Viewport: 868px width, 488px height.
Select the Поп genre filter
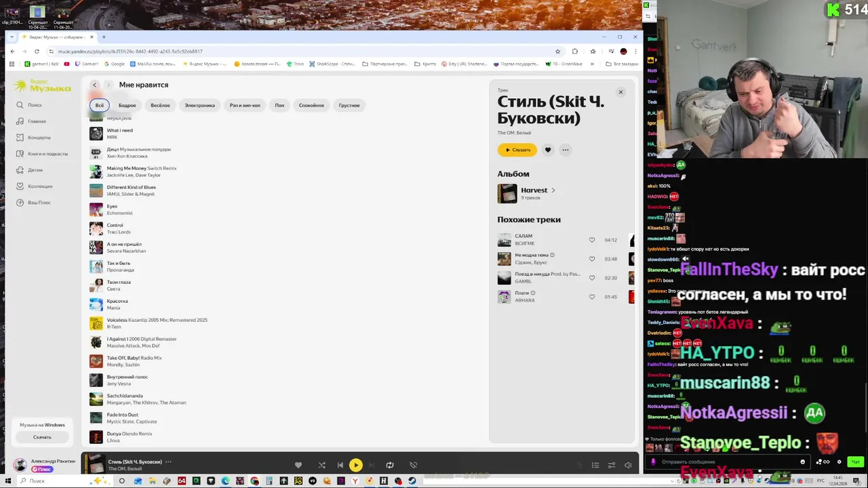coord(279,105)
